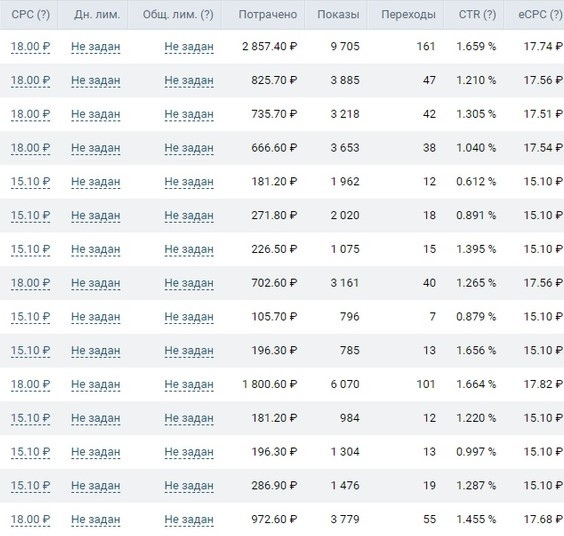Viewport: 564px width, 536px height.
Task: Sort by the Переходы column header
Action: click(x=408, y=14)
